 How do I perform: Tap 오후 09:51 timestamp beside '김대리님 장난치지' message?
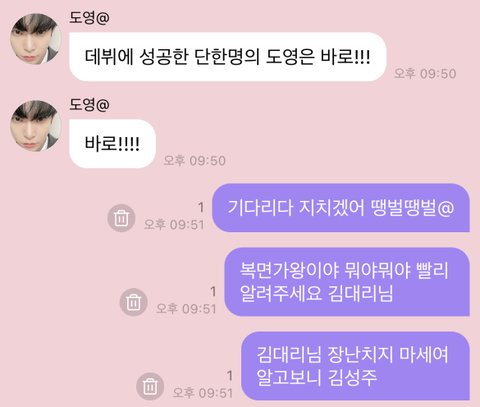coord(203,393)
